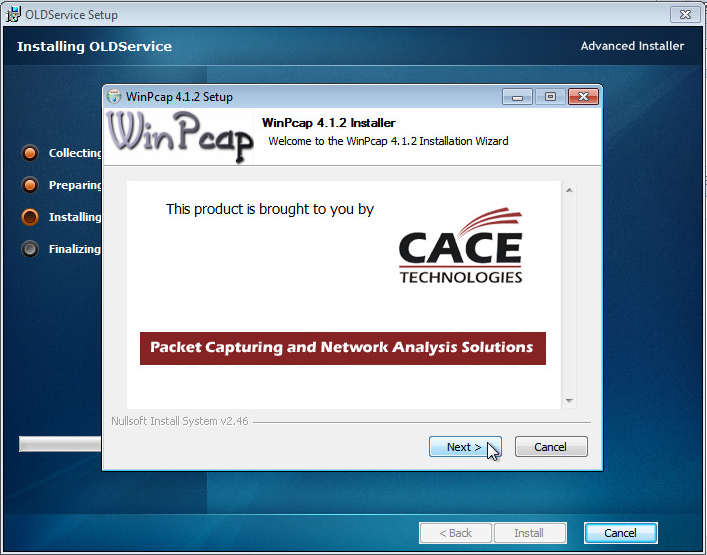Click the Welcome to the WinPcap Installation Wizard text
Screen dimensions: 707x555
(388, 141)
